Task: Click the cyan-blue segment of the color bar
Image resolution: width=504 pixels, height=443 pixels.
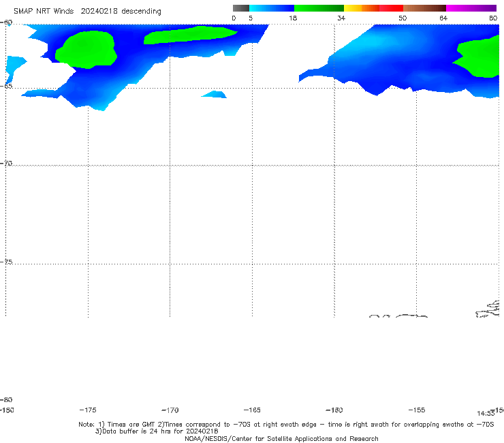Action: pyautogui.click(x=272, y=8)
